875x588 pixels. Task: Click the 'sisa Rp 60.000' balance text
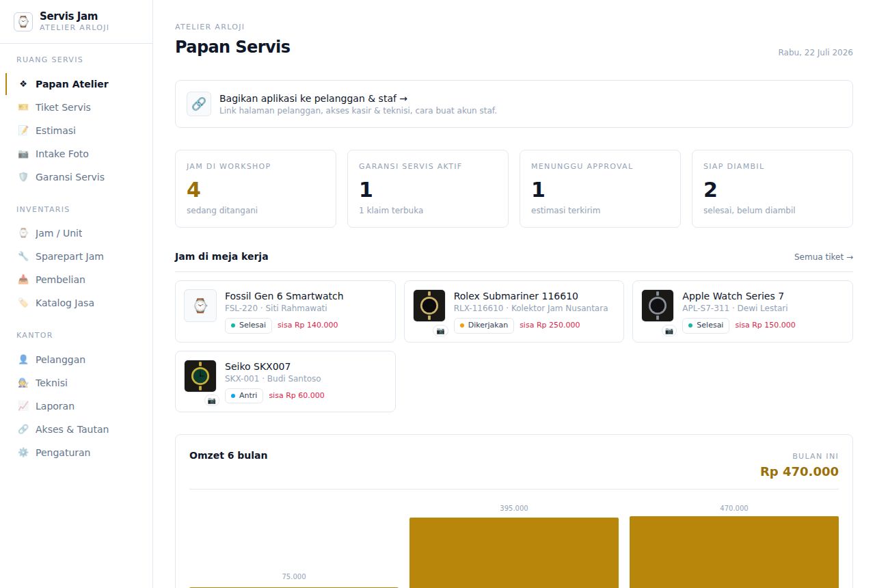pyautogui.click(x=297, y=396)
